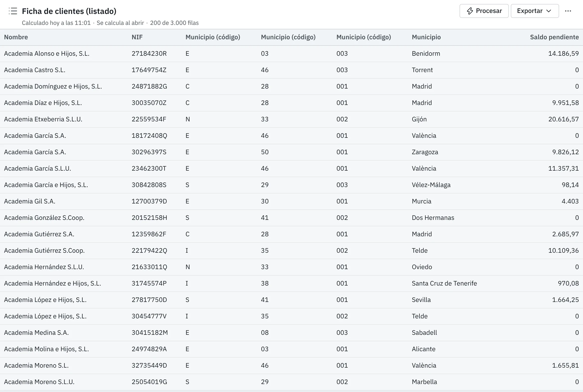Select Academia Hernández e Hijos, S.L.
This screenshot has height=392, width=583.
(x=53, y=283)
